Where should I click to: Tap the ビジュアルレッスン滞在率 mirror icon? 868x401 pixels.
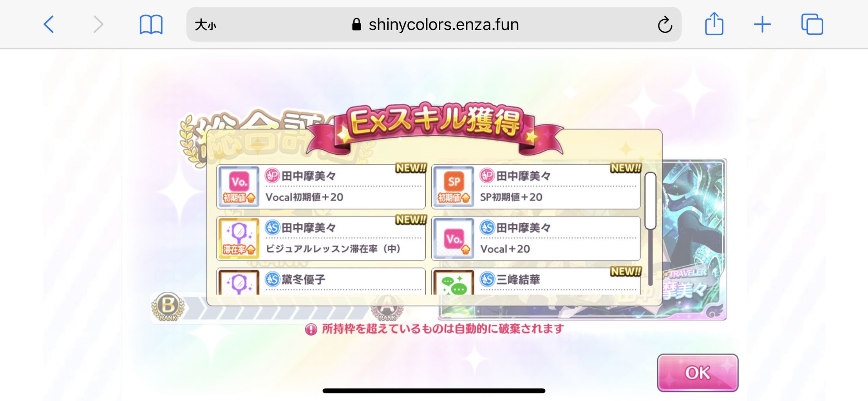point(239,238)
